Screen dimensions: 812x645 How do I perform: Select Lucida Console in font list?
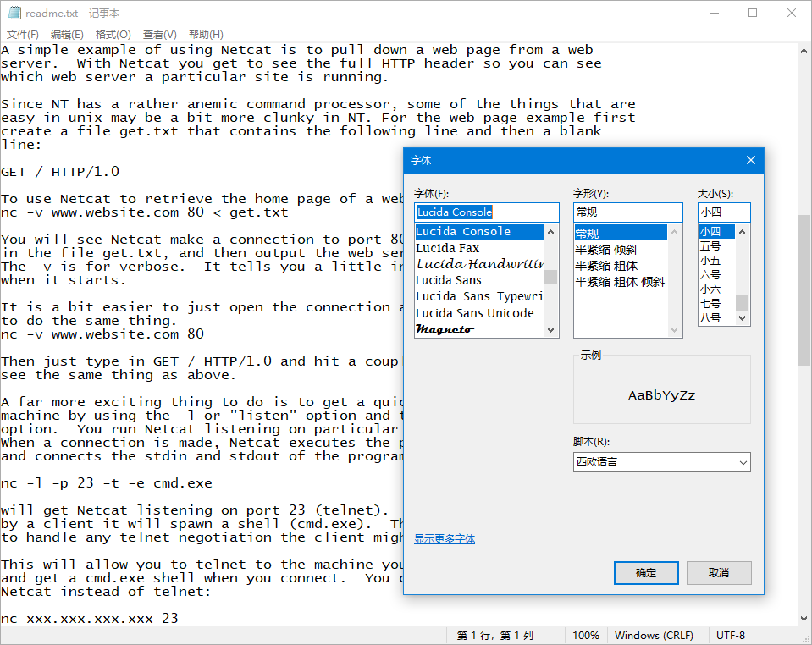point(479,232)
